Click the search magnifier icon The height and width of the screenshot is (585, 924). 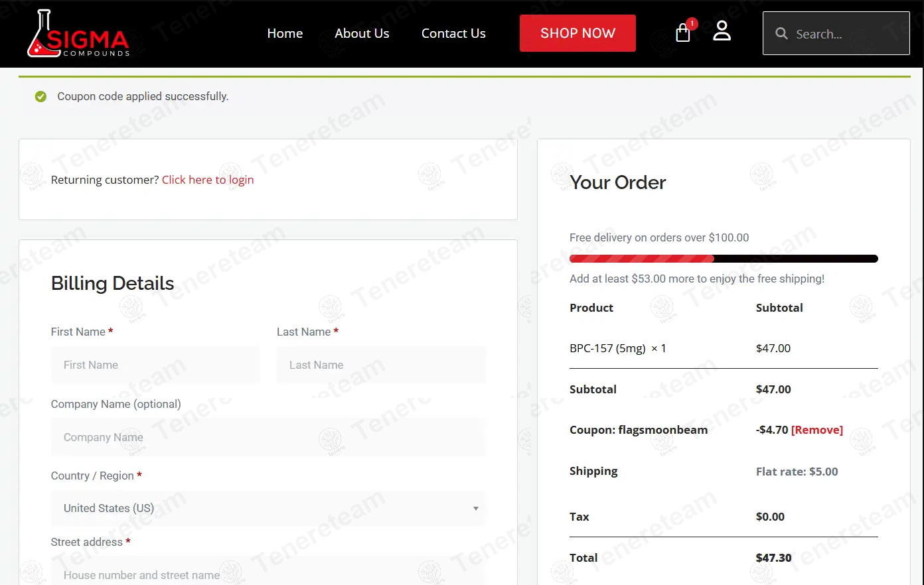tap(781, 33)
